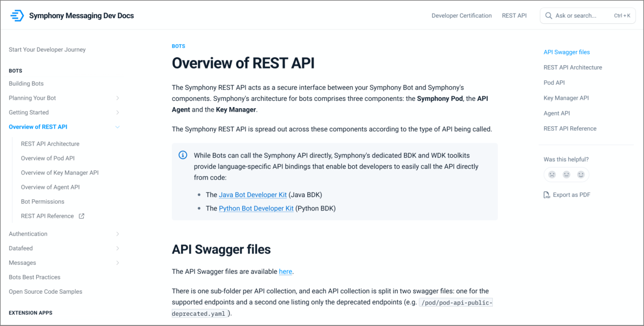Rate page with neutral face icon
Viewport: 644px width, 326px height.
point(566,174)
